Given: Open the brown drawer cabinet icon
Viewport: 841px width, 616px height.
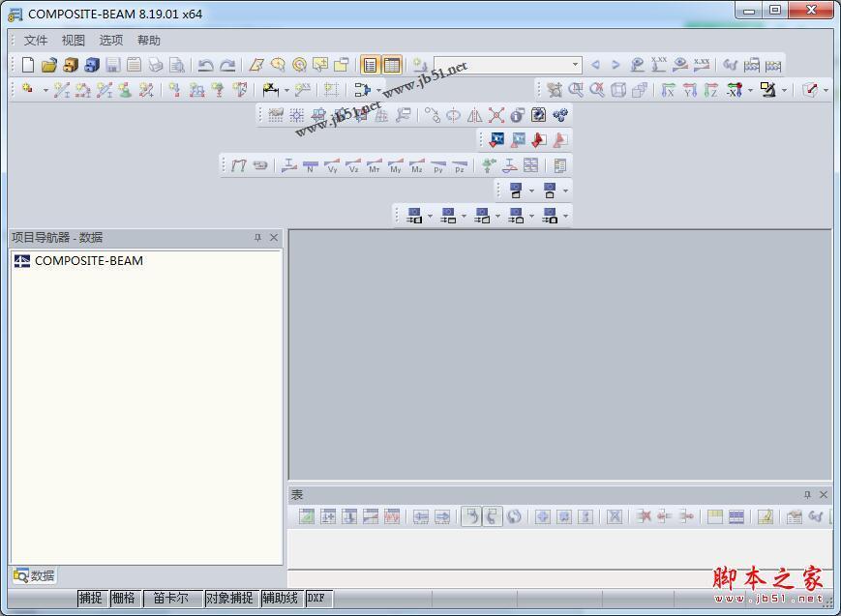Looking at the screenshot, I should pyautogui.click(x=71, y=65).
